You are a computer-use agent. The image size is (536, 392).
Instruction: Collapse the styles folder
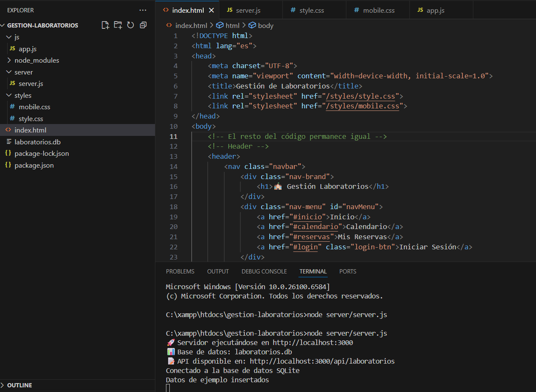click(x=23, y=95)
